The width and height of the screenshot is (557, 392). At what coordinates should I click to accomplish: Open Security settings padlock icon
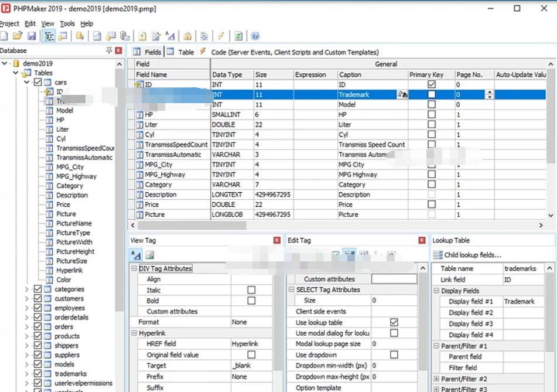(x=187, y=36)
